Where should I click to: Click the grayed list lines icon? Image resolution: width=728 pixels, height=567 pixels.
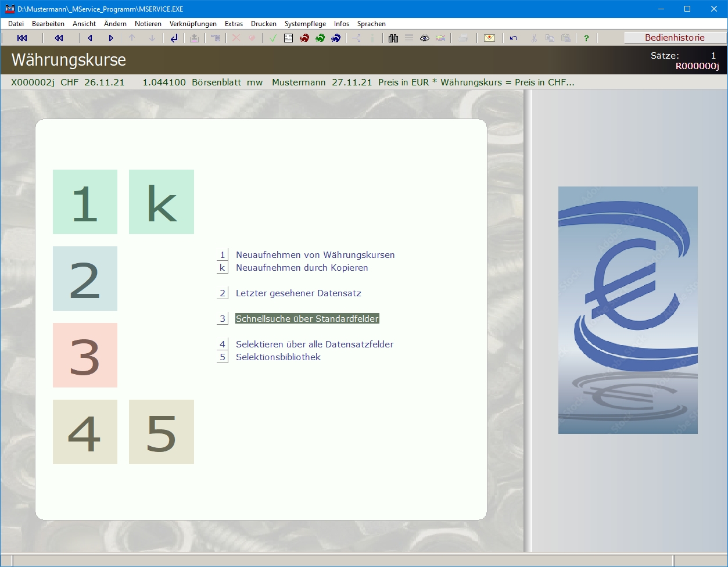point(409,38)
